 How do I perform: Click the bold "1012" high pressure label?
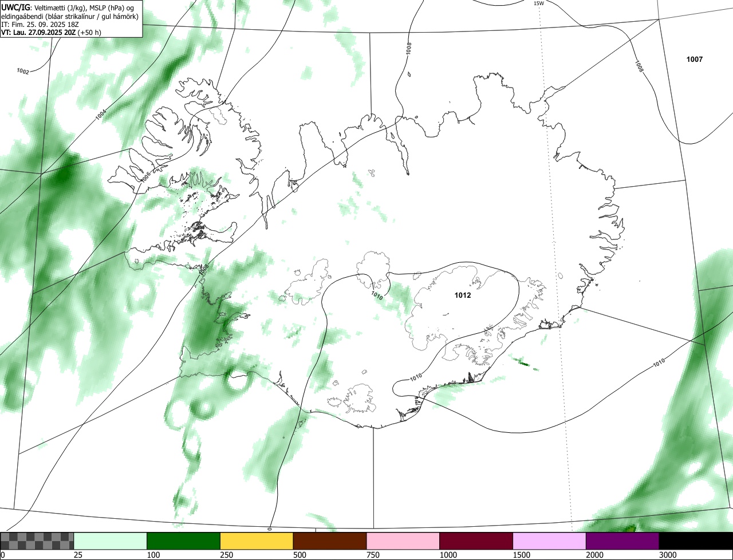(463, 295)
